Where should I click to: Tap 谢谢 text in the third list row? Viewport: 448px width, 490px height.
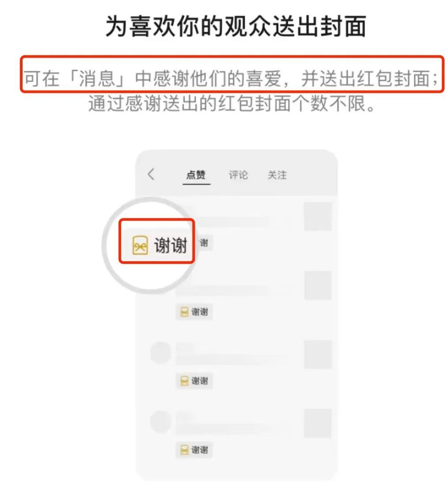click(200, 381)
